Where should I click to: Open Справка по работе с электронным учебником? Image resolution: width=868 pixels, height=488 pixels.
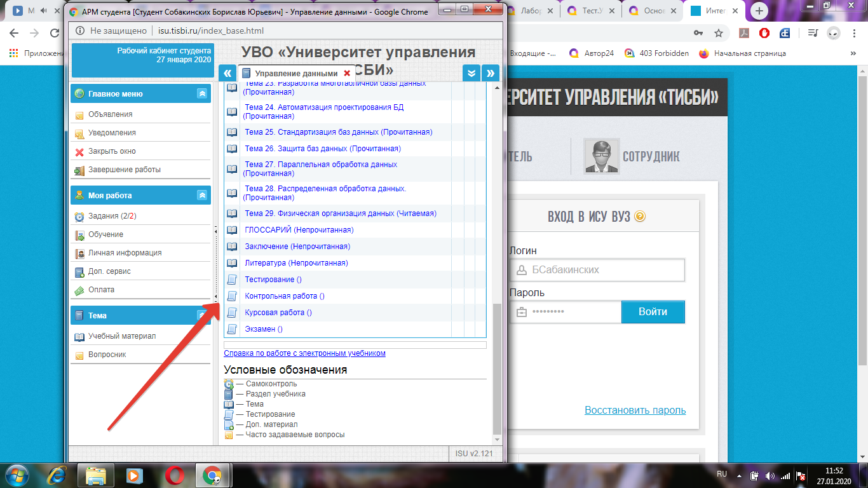[304, 353]
